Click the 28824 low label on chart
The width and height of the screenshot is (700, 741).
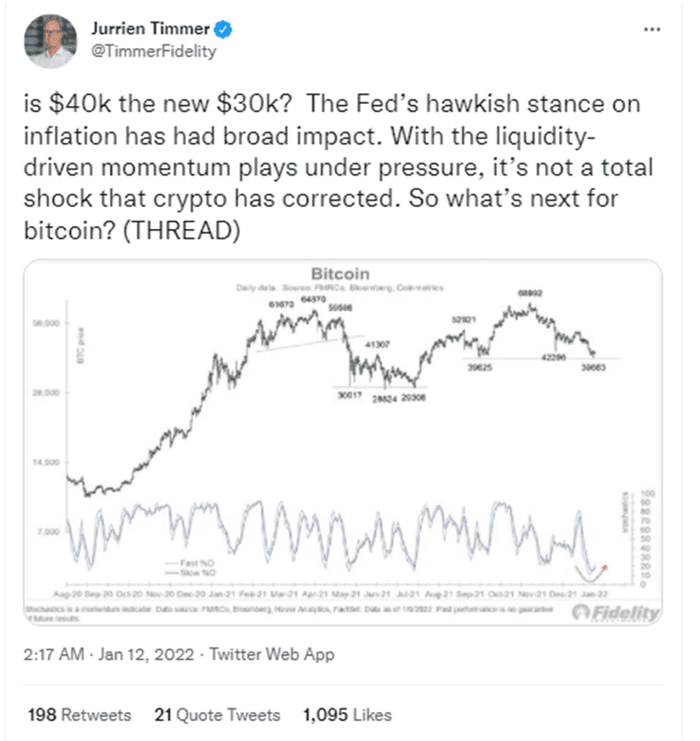[385, 397]
